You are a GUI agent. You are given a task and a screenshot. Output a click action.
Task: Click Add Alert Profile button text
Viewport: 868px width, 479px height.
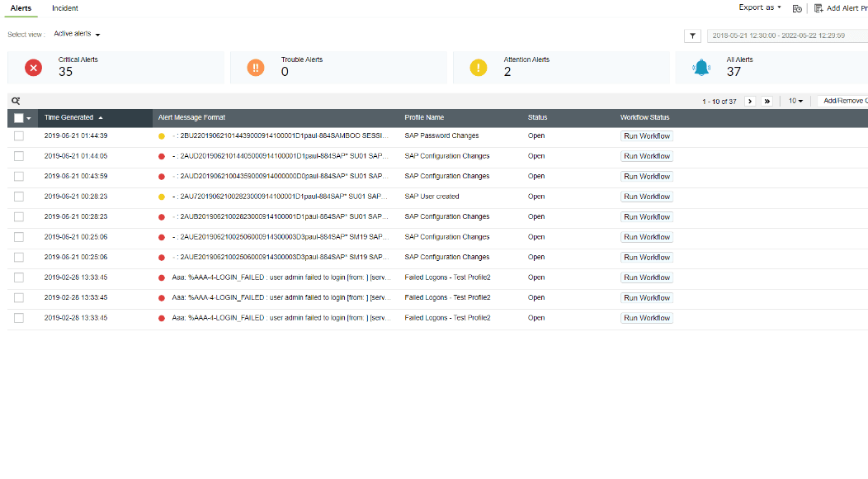847,8
